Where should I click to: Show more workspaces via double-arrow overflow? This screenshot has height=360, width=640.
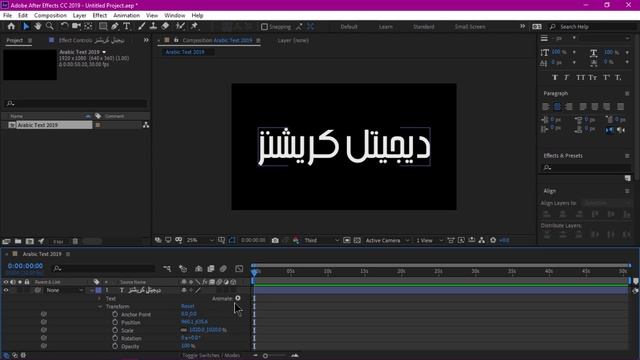[x=522, y=26]
